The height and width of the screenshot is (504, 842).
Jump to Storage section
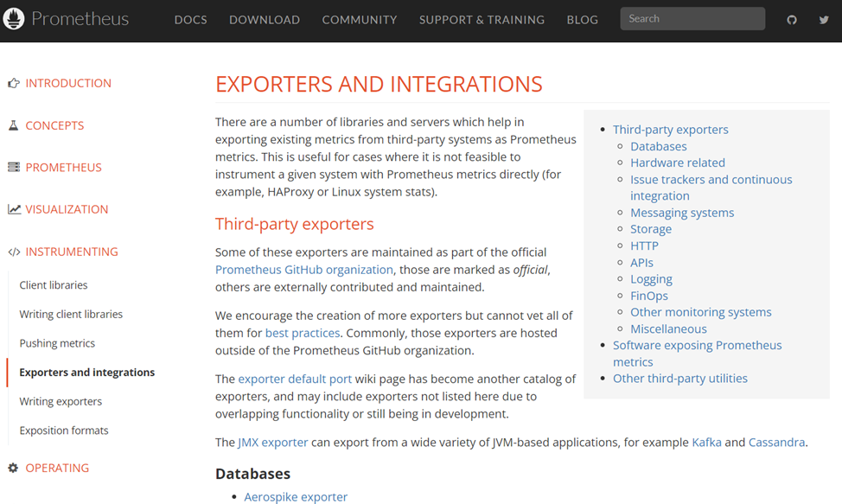coord(651,229)
